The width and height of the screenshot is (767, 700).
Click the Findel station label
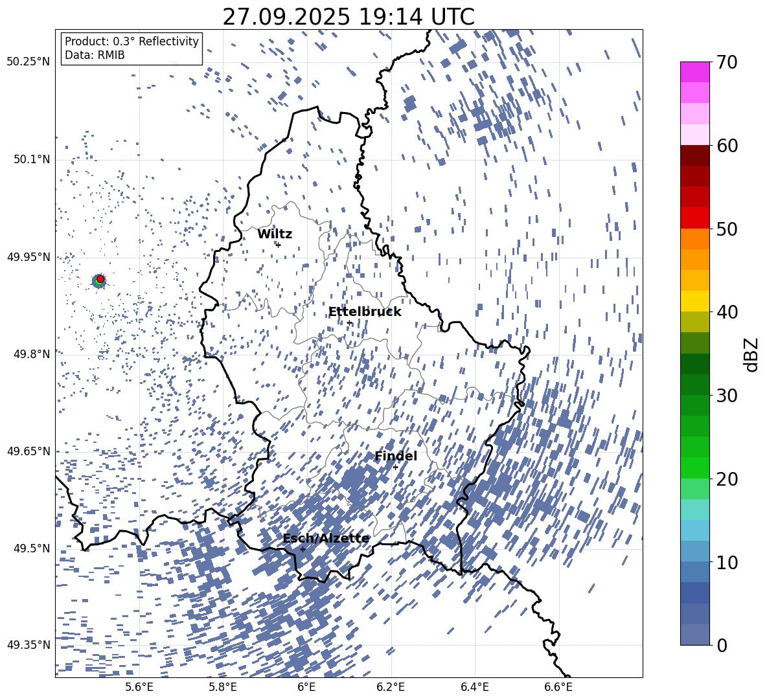coord(396,456)
